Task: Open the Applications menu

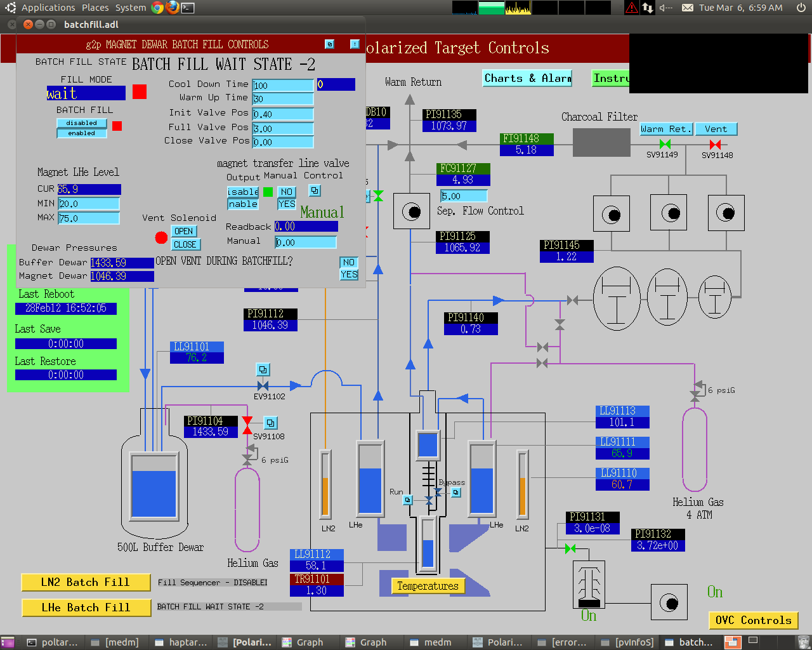Action: [48, 8]
